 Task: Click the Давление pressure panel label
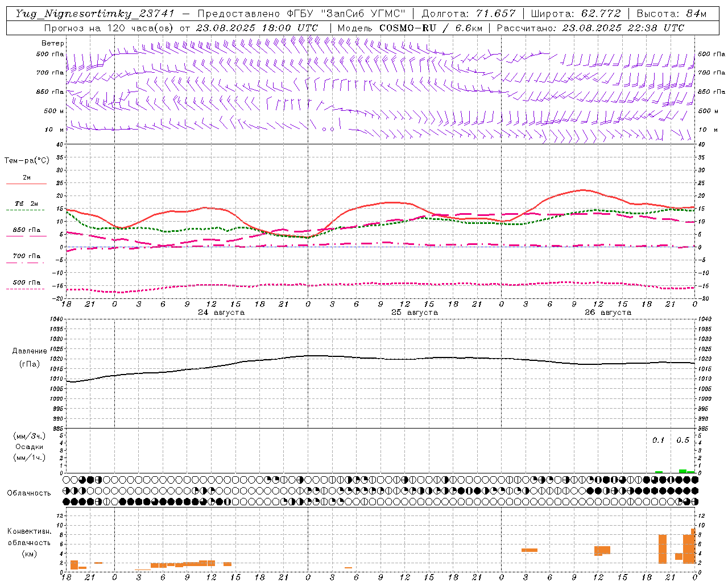tap(30, 351)
